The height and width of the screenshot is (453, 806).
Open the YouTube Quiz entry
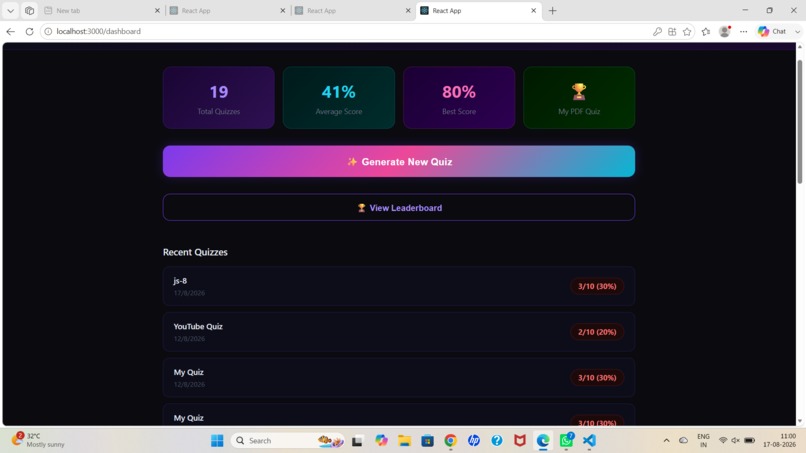(398, 332)
